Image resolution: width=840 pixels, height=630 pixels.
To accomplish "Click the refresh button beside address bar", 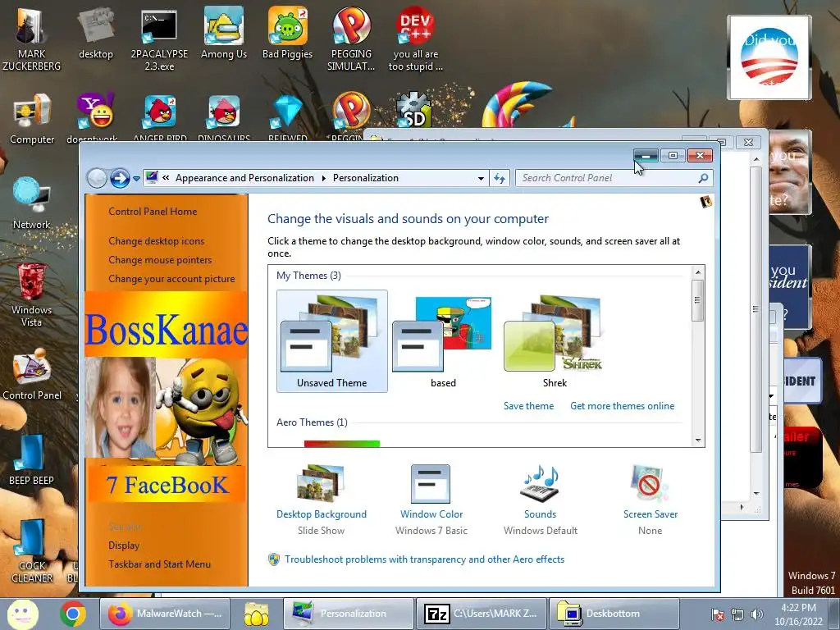I will tap(500, 178).
